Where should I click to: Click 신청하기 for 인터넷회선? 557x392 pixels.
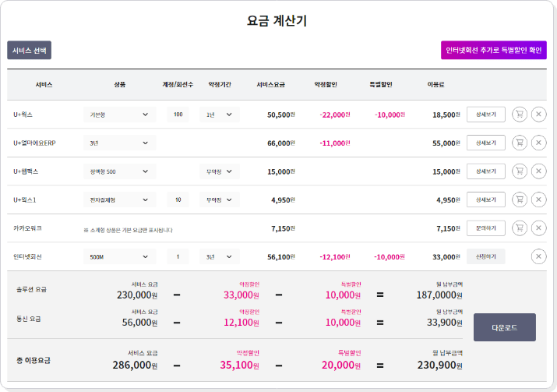485,256
